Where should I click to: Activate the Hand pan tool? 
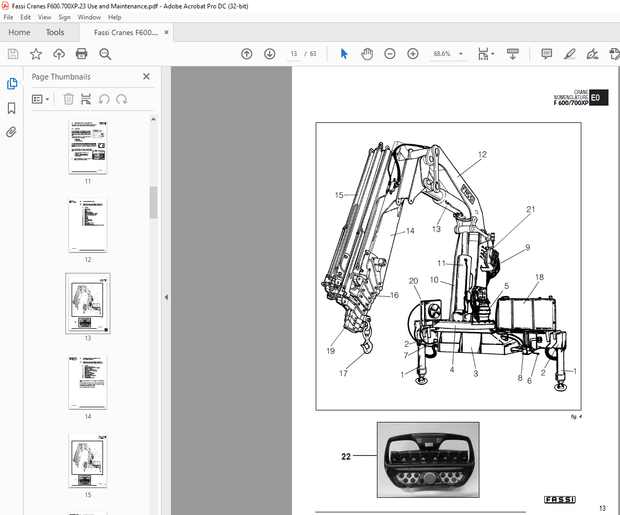pos(367,54)
